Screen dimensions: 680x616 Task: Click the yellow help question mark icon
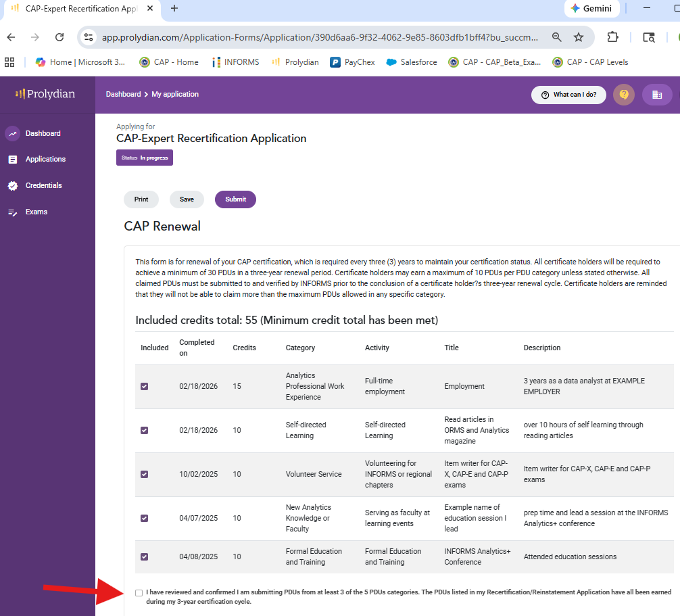point(623,95)
